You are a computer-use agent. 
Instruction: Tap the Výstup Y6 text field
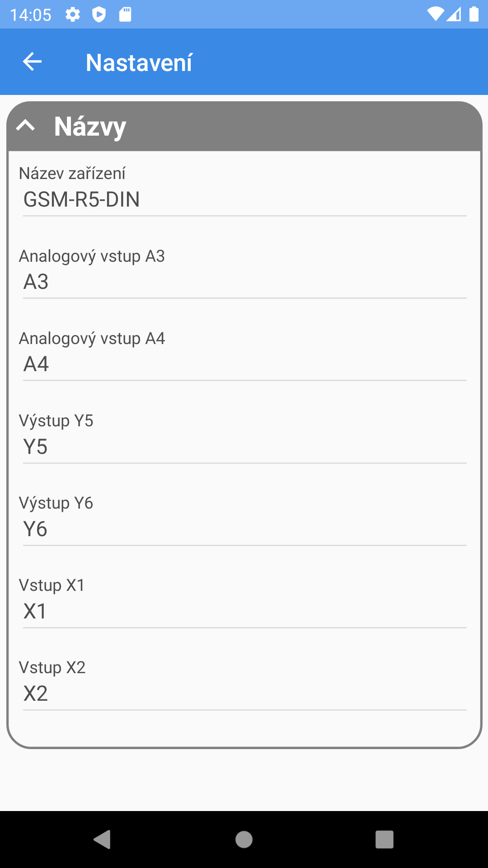pyautogui.click(x=244, y=529)
